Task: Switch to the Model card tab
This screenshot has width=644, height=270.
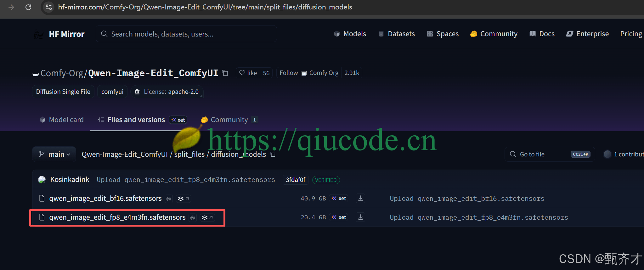Action: coord(62,120)
